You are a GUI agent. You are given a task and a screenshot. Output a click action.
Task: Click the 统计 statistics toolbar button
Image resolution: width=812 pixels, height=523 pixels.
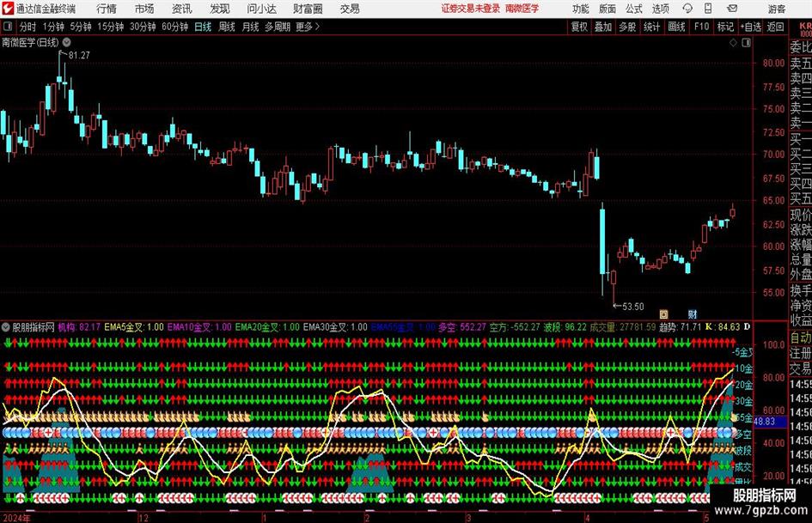coord(651,27)
